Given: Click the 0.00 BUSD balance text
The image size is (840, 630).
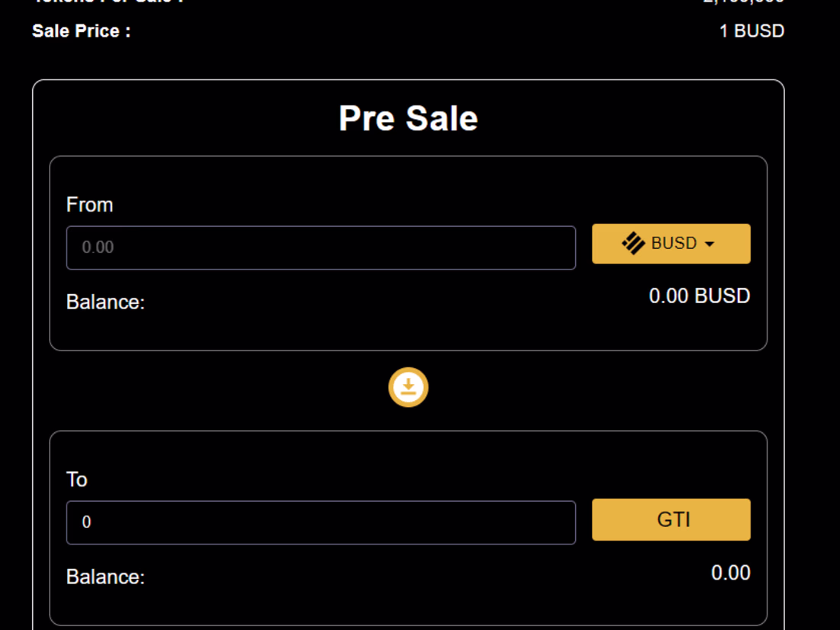Looking at the screenshot, I should pos(699,296).
